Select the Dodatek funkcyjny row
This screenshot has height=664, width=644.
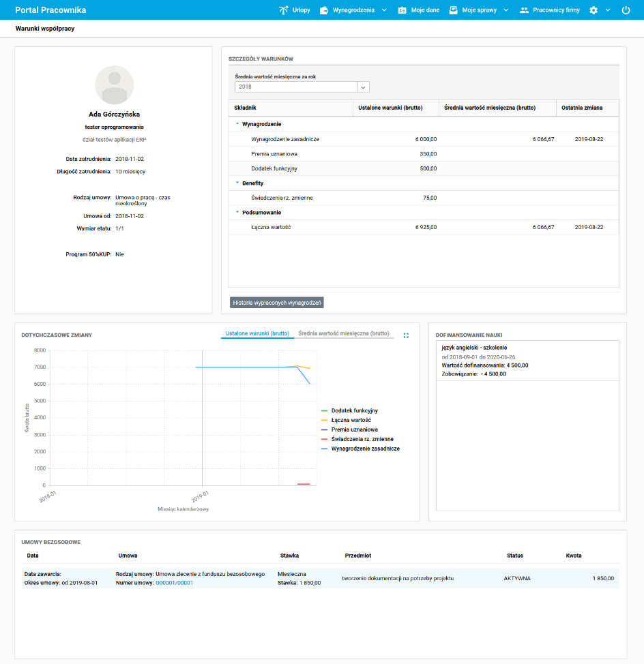pyautogui.click(x=424, y=168)
